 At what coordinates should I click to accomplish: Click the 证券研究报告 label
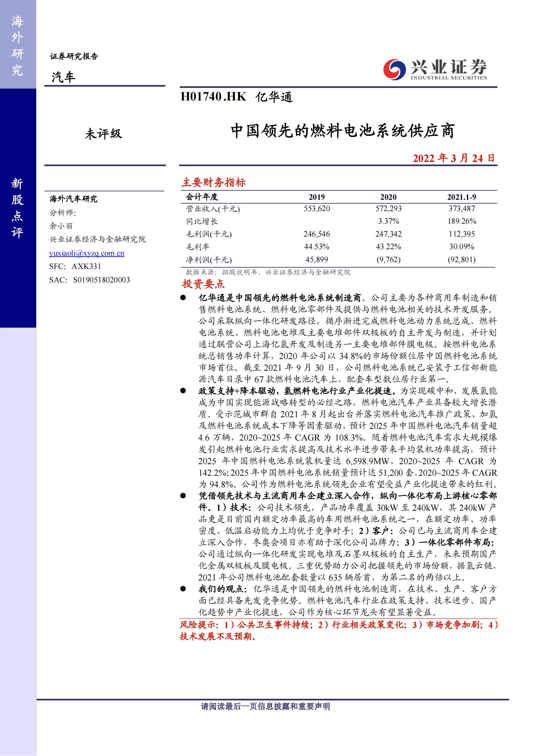pyautogui.click(x=74, y=56)
